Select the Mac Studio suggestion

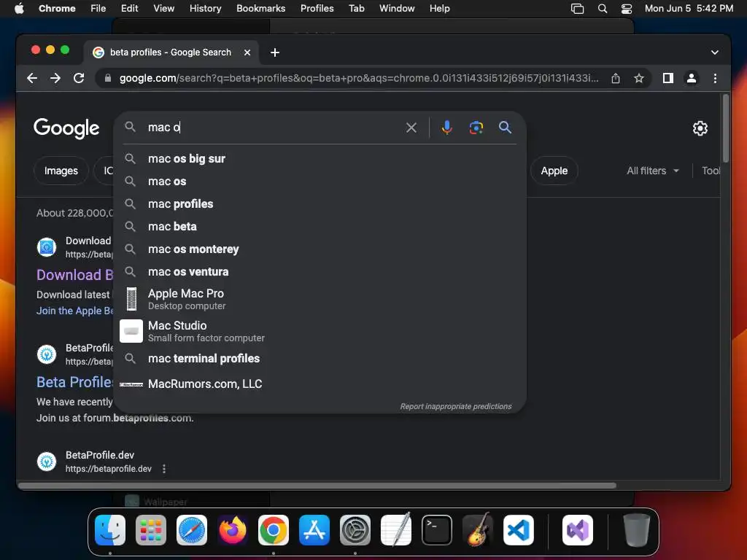(320, 331)
